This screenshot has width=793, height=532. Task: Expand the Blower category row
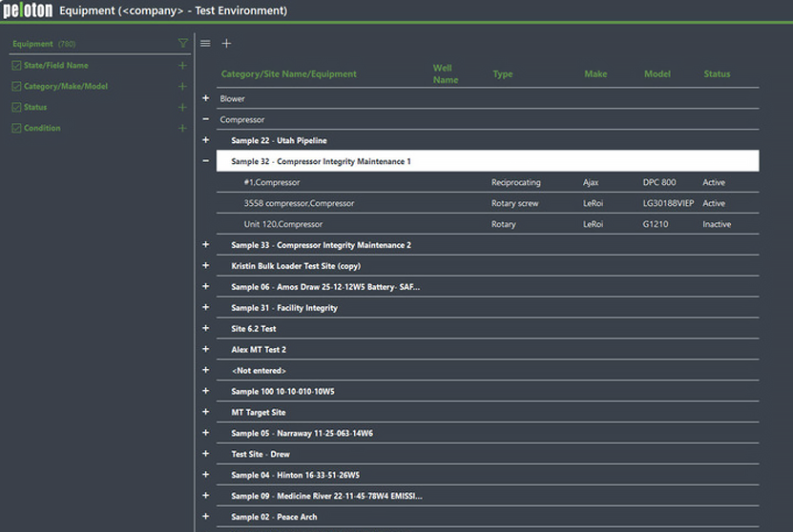[206, 98]
